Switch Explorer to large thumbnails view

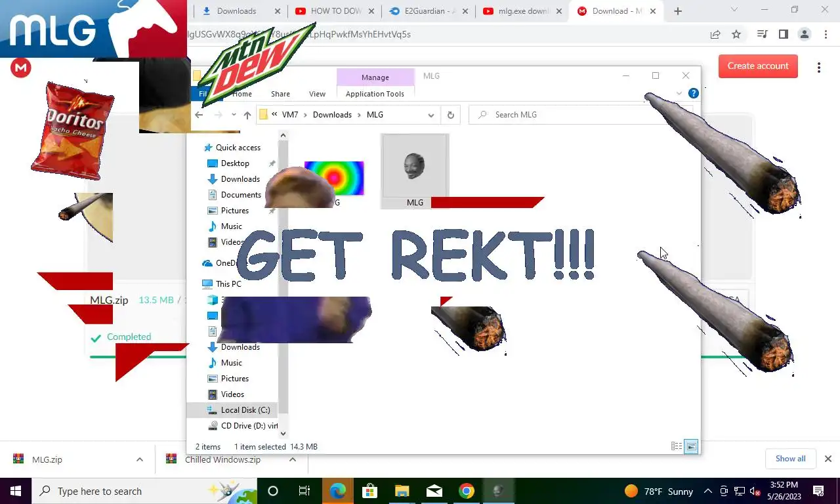[x=691, y=446]
